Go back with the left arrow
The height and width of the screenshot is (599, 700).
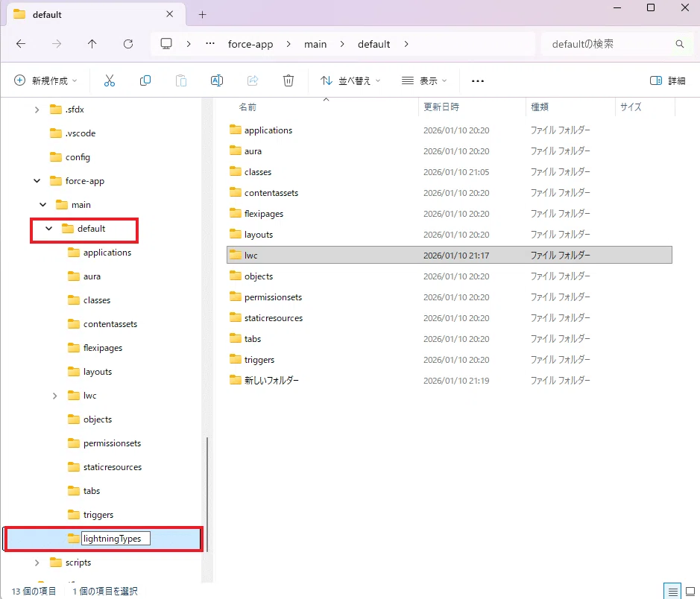click(21, 44)
